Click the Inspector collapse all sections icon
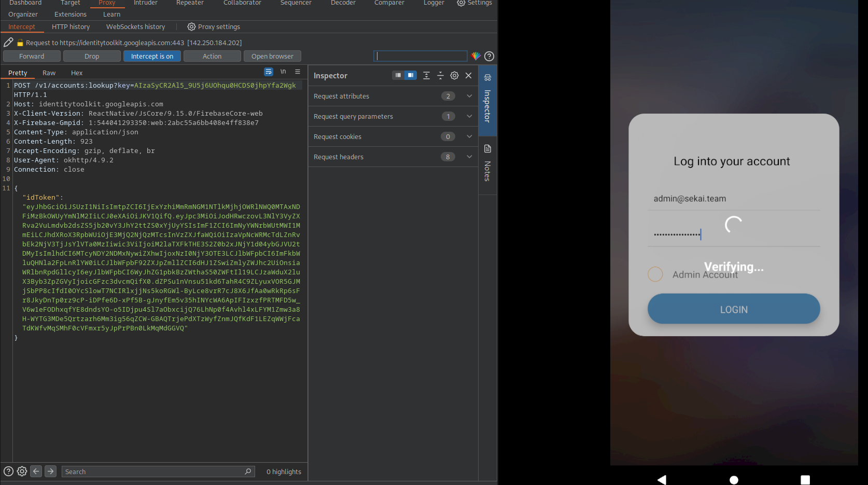Viewport: 868px width, 485px height. click(440, 76)
